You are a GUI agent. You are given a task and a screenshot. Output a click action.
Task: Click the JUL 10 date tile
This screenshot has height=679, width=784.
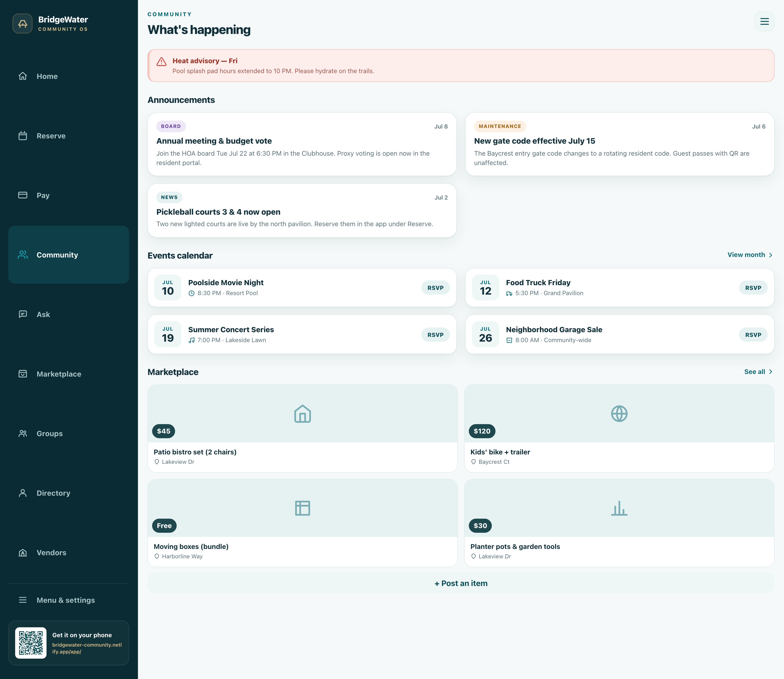pos(168,288)
